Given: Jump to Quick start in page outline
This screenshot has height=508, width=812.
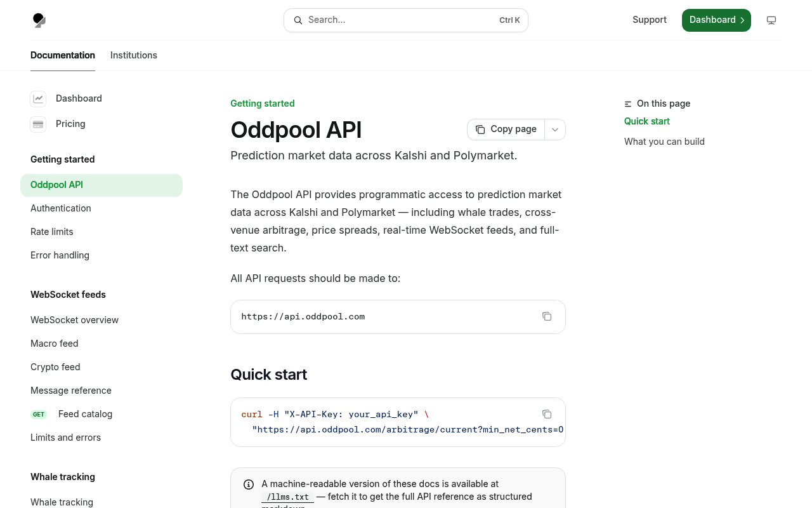Looking at the screenshot, I should tap(647, 121).
